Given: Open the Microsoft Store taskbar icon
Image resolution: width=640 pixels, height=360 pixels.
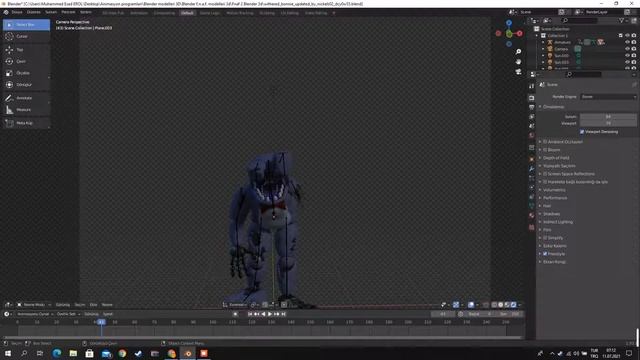Looking at the screenshot, I should [89, 353].
